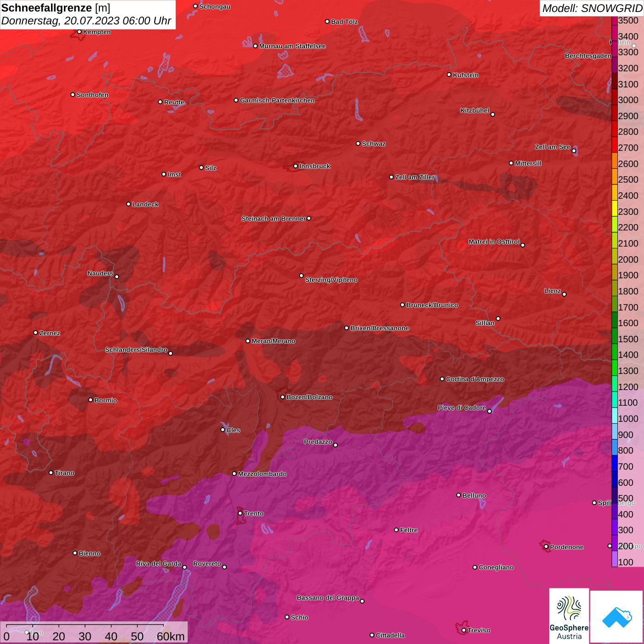Click the Kempten location marker dot
Viewport: 644px width, 644px height.
tap(79, 32)
